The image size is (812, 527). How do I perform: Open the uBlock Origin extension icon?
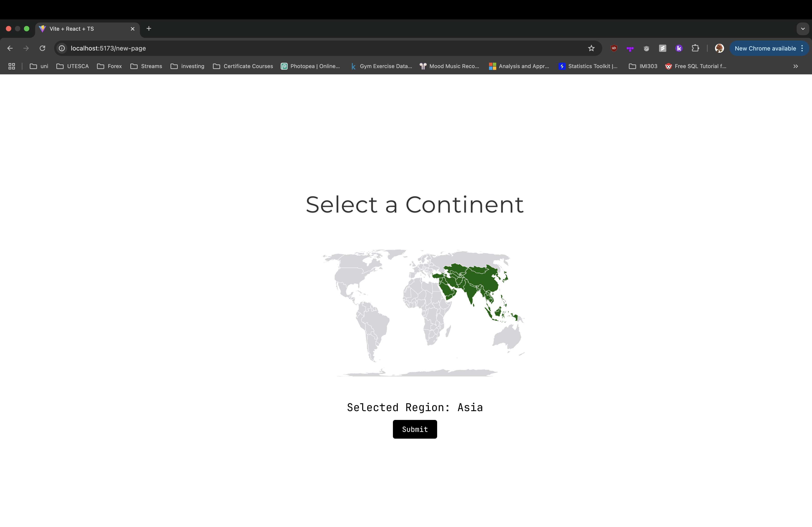tap(614, 48)
